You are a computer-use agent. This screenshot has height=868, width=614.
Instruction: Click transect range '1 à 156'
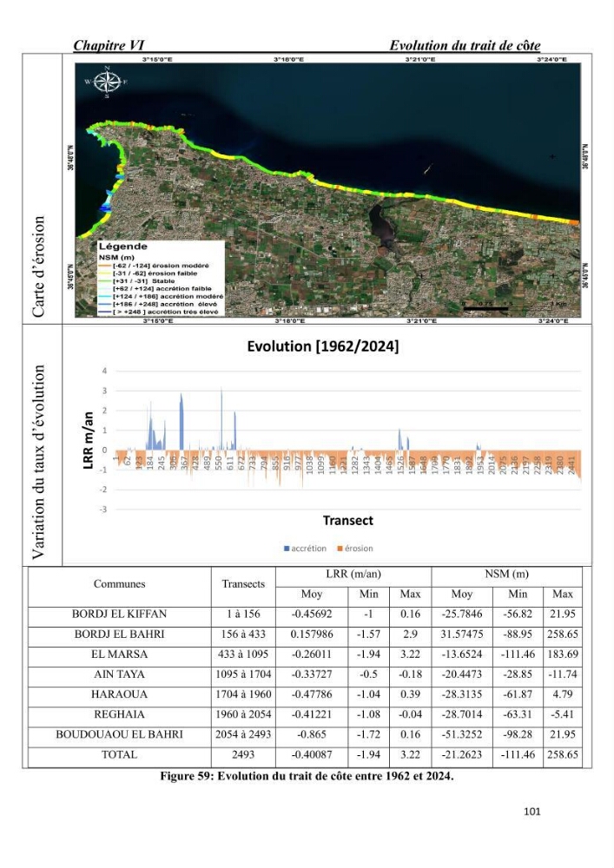tap(243, 615)
